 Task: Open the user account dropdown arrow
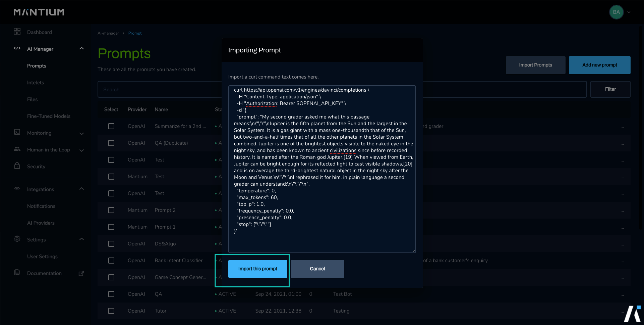coord(629,12)
